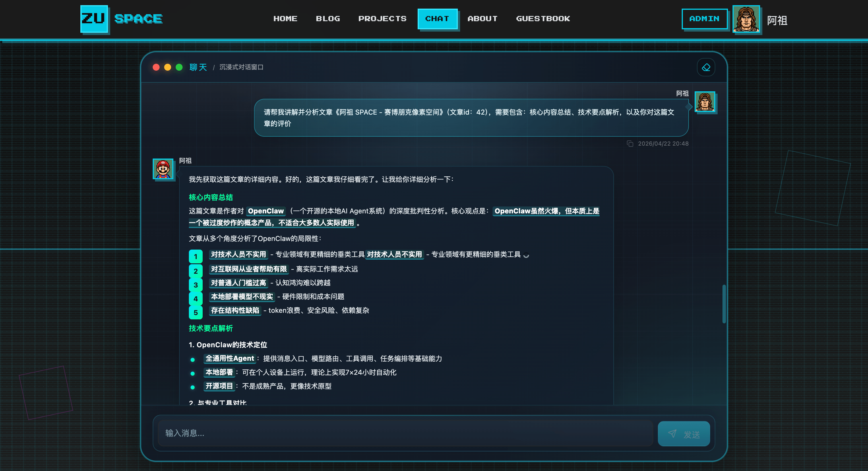Screen dimensions: 868x471
Task: Toggle the red traffic-light dot on the chat window
Action: tap(156, 67)
